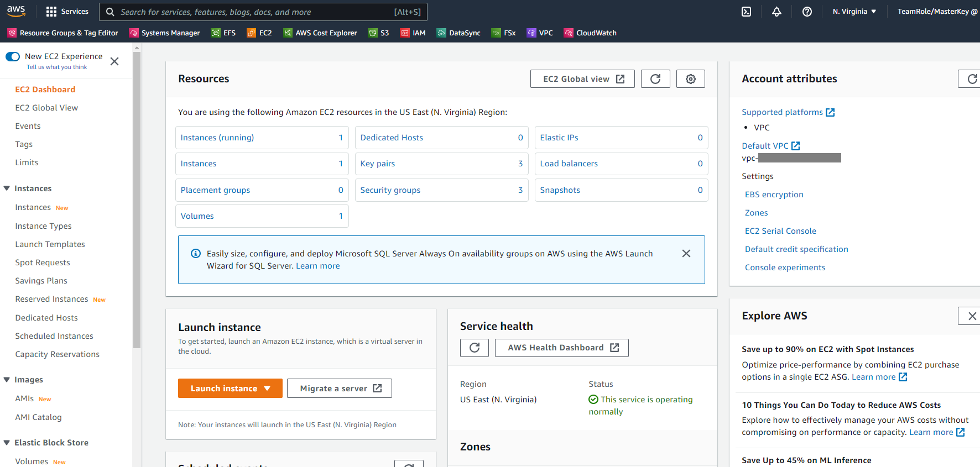
Task: Open IAM shortcut in favorites bar
Action: (x=413, y=33)
